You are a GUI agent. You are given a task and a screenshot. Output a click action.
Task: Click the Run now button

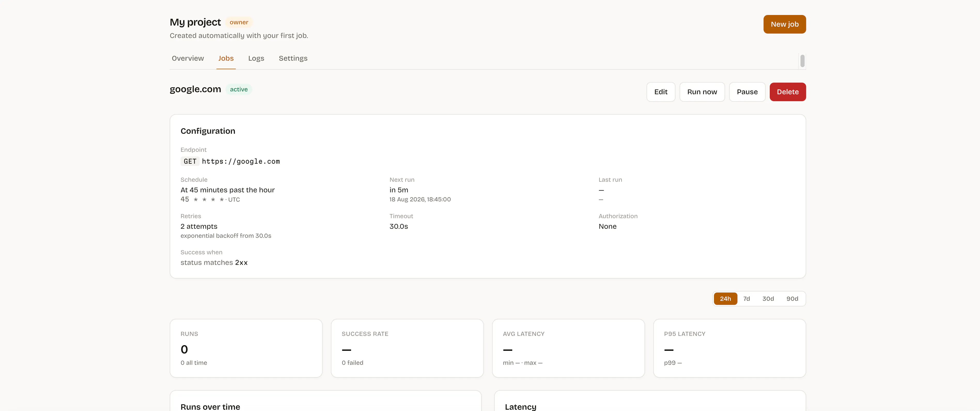click(702, 92)
